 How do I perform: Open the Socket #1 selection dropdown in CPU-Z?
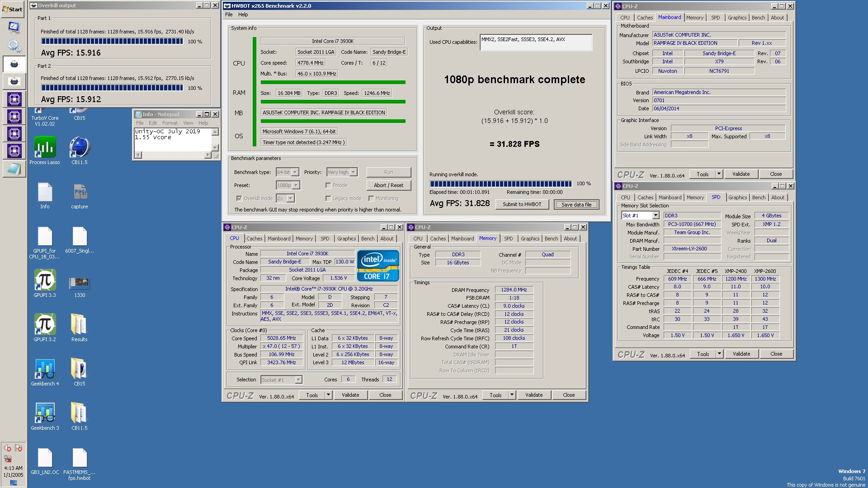(x=281, y=380)
